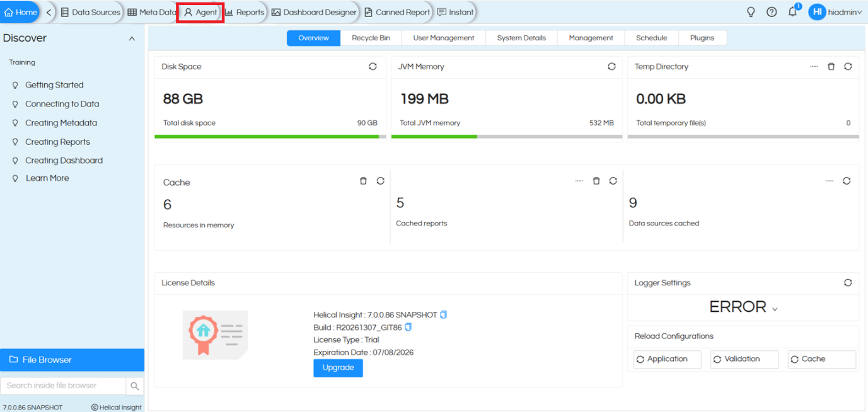The height and width of the screenshot is (412, 868).
Task: Delete Temp Directory files trash icon
Action: click(831, 66)
